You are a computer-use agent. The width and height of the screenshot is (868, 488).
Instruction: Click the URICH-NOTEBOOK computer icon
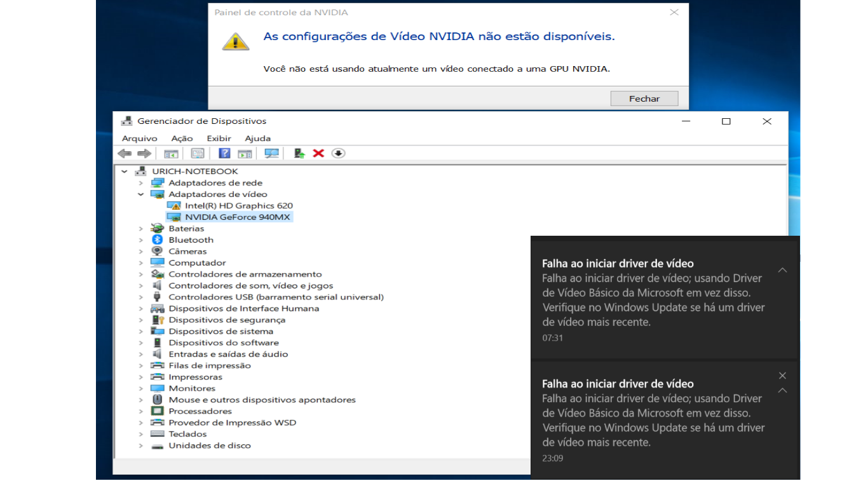140,171
